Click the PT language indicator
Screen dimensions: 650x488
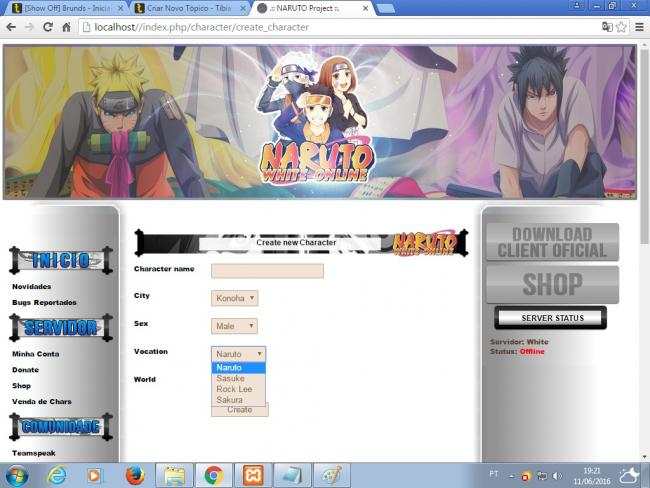pos(493,474)
